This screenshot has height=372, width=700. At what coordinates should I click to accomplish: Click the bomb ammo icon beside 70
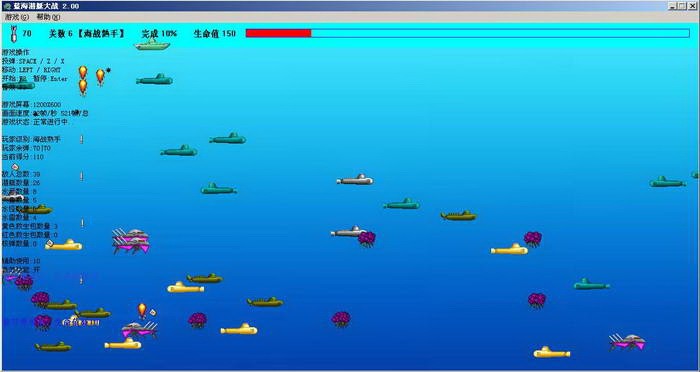14,33
